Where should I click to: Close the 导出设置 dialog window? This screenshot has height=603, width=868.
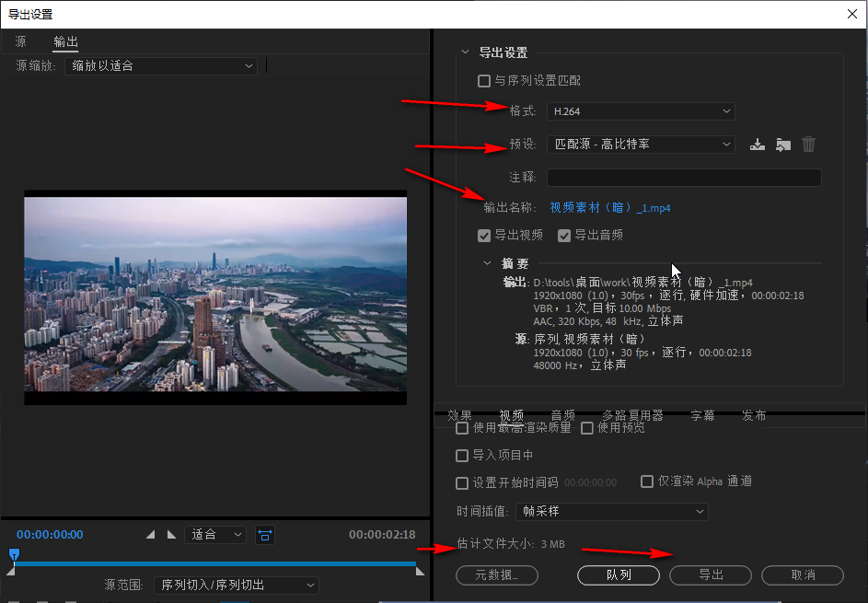tap(851, 14)
